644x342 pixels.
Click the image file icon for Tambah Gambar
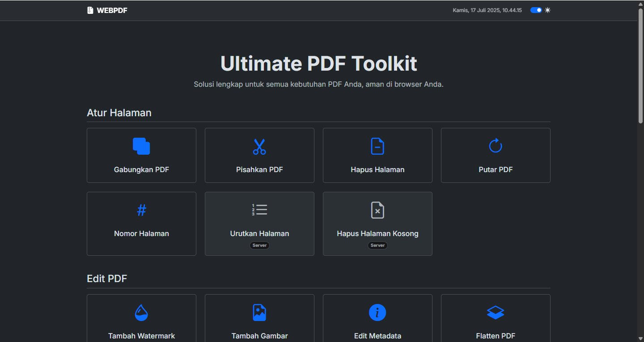[259, 312]
